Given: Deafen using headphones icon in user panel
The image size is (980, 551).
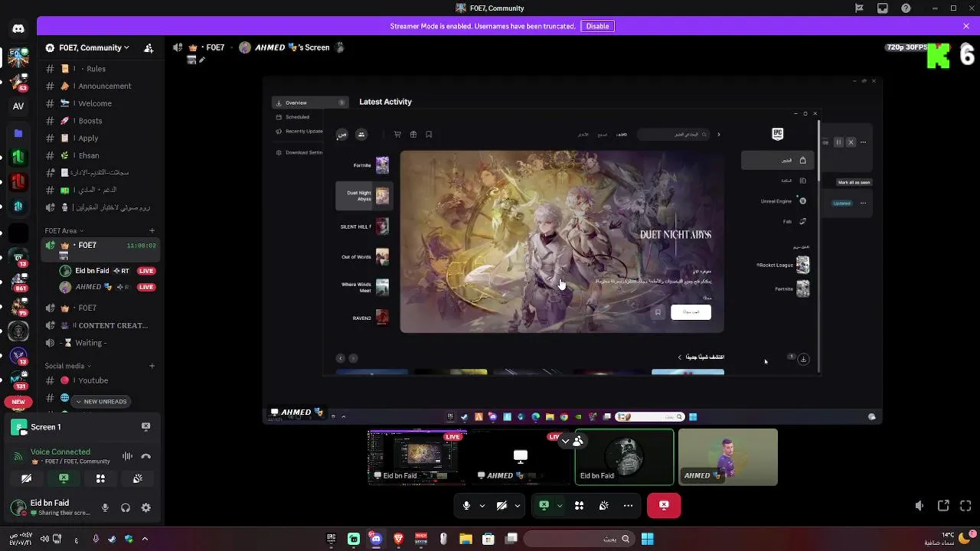Looking at the screenshot, I should [x=126, y=507].
